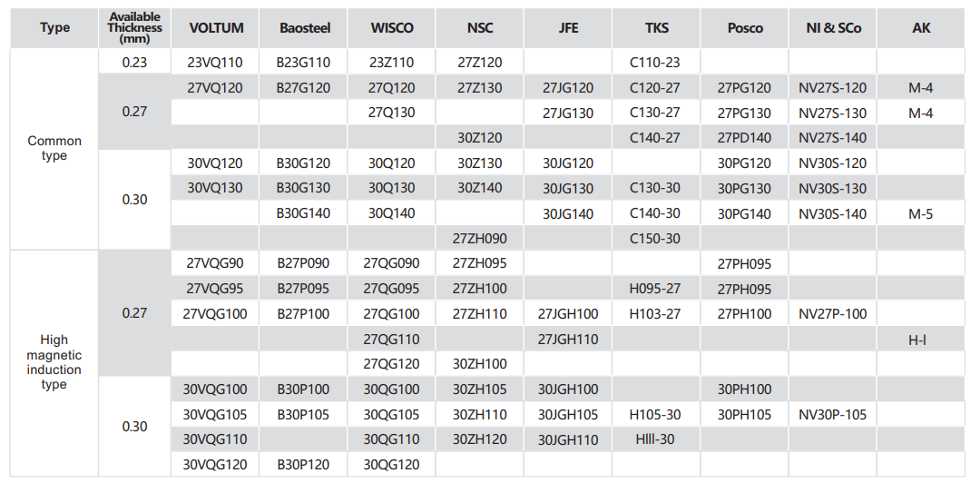
Task: Click the Available Thickness header cell
Action: coord(134,28)
